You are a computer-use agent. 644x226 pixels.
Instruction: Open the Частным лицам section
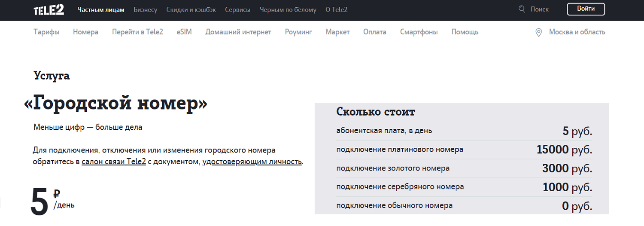pyautogui.click(x=101, y=9)
